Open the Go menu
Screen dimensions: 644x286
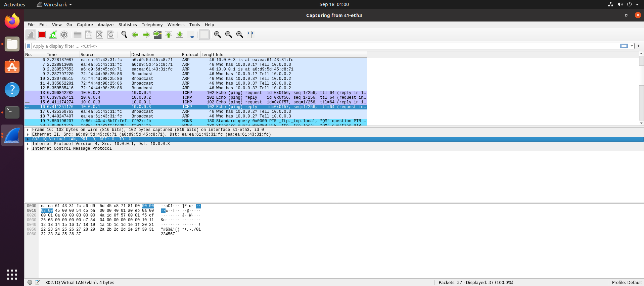[x=69, y=25]
